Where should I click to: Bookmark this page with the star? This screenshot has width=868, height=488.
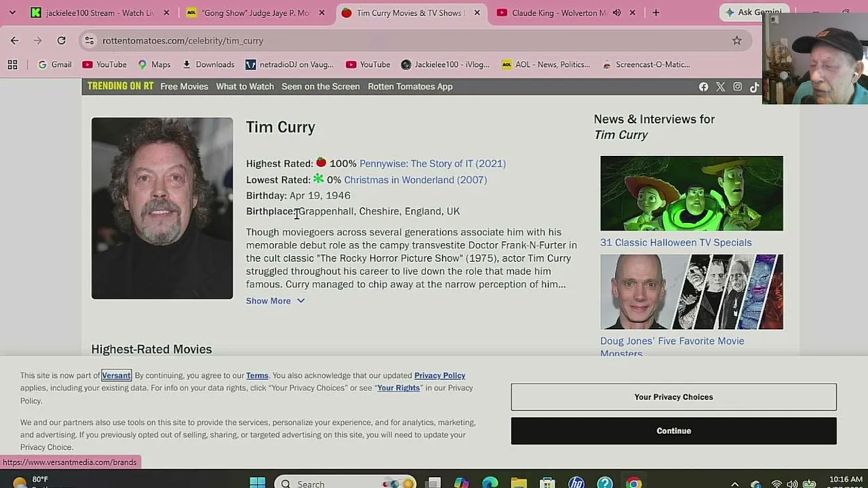point(736,41)
